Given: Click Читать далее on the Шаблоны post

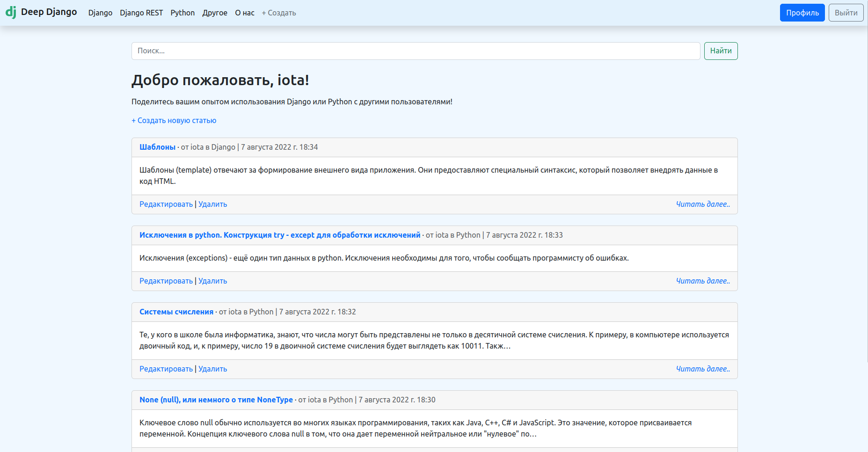Looking at the screenshot, I should (x=703, y=204).
